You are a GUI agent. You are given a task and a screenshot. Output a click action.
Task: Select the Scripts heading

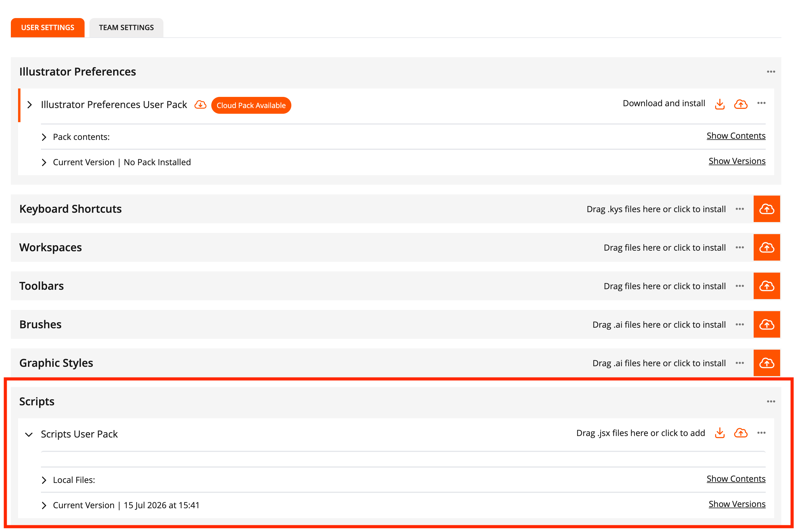37,402
